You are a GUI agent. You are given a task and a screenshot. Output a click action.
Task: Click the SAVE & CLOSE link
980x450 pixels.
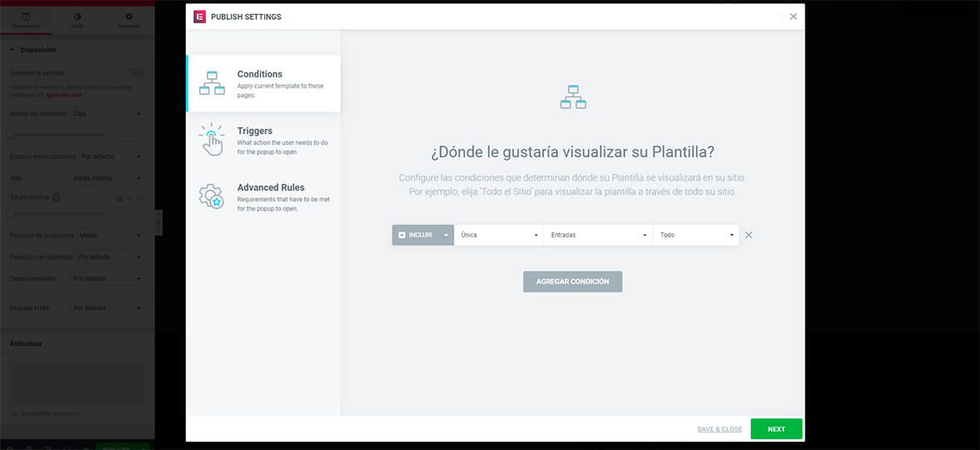click(719, 429)
